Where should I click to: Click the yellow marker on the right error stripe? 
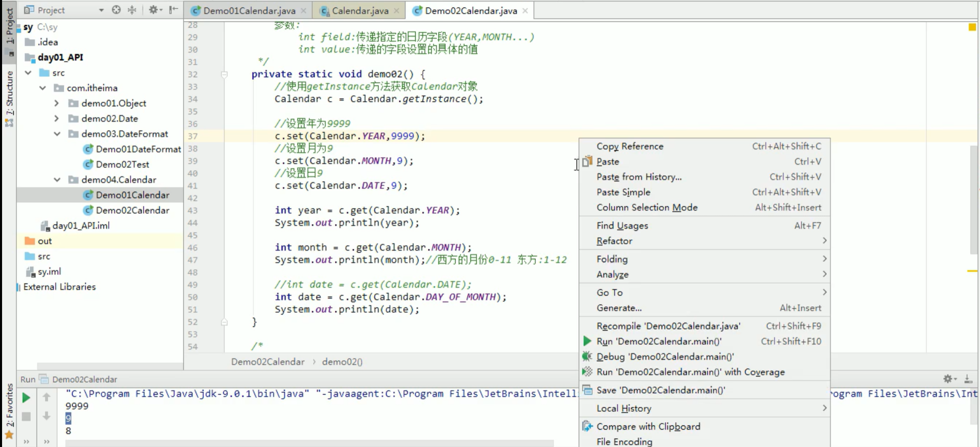pyautogui.click(x=972, y=28)
